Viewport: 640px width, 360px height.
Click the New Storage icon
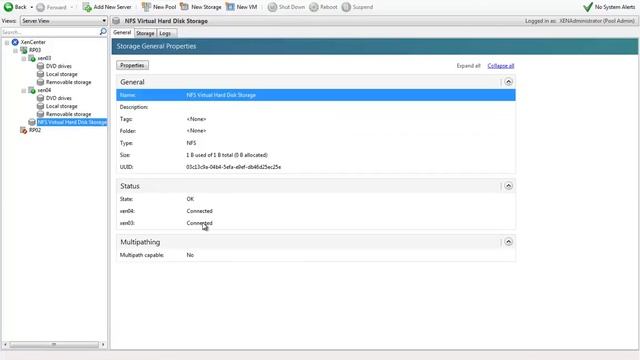[184, 7]
